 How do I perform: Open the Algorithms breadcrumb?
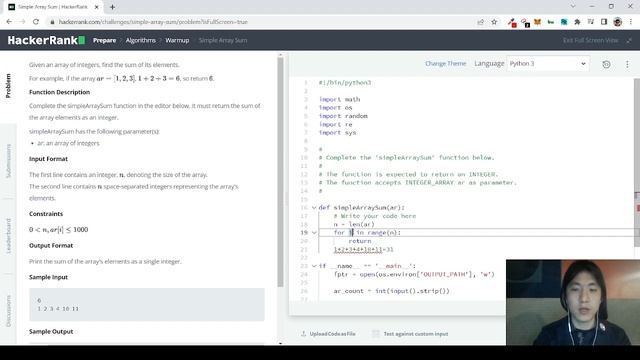pos(140,40)
